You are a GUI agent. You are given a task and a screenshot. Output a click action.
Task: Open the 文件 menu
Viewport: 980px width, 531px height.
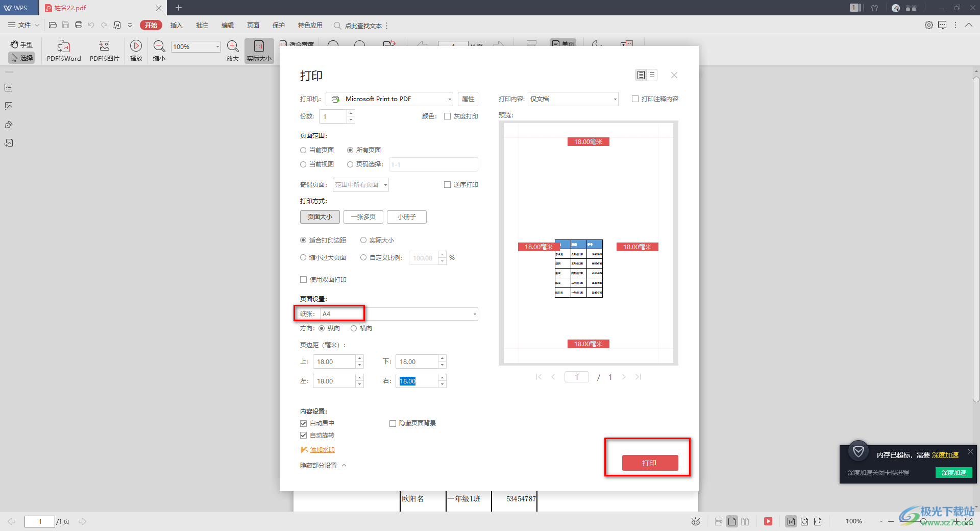pyautogui.click(x=23, y=25)
